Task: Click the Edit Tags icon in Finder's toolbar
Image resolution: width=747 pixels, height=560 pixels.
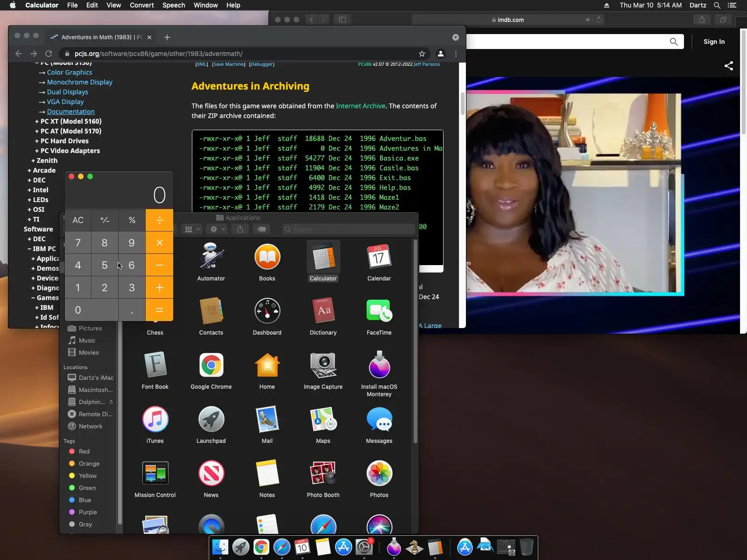Action: [x=262, y=229]
